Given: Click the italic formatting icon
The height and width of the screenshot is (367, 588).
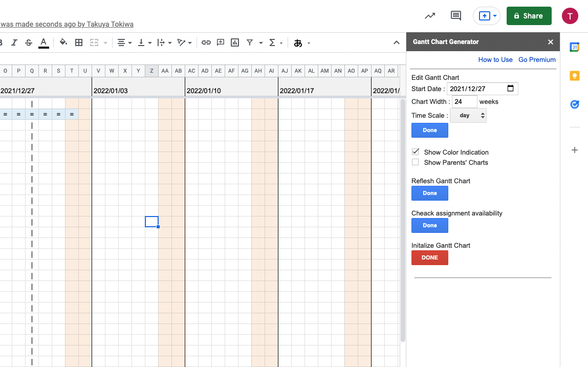Looking at the screenshot, I should [14, 42].
